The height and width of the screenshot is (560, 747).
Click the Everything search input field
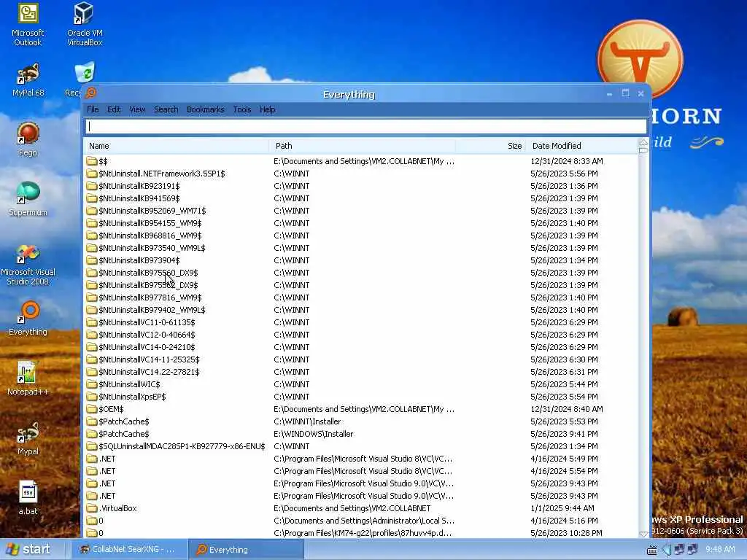[366, 126]
